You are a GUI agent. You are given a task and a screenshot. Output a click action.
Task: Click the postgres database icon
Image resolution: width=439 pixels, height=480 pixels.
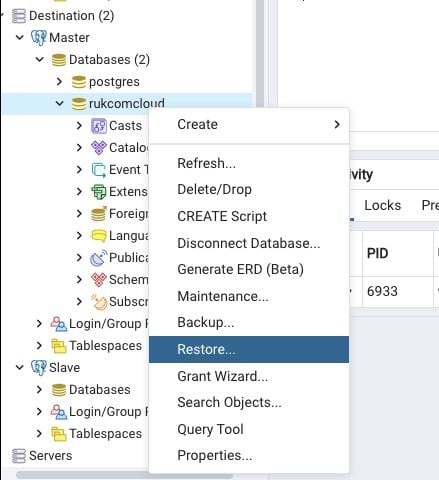click(79, 82)
